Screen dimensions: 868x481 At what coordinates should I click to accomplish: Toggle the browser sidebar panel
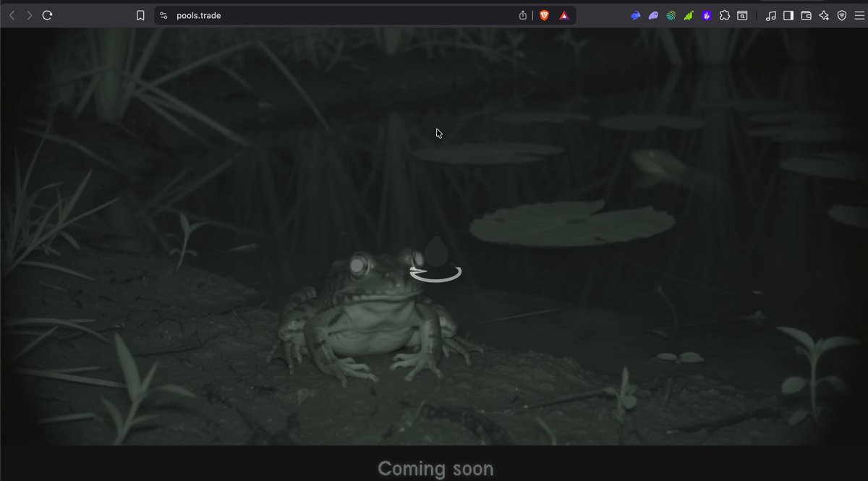click(x=788, y=15)
